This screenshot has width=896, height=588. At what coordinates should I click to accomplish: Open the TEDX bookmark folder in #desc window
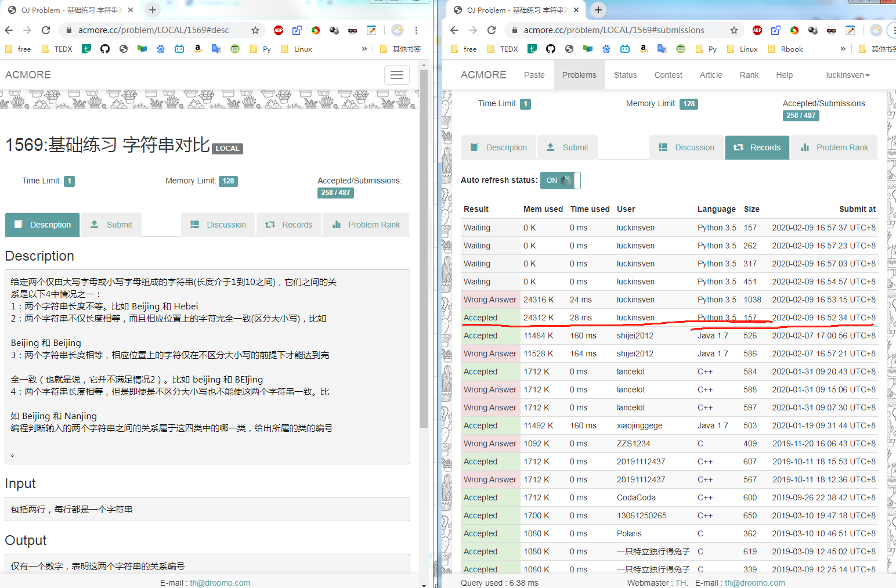click(57, 49)
